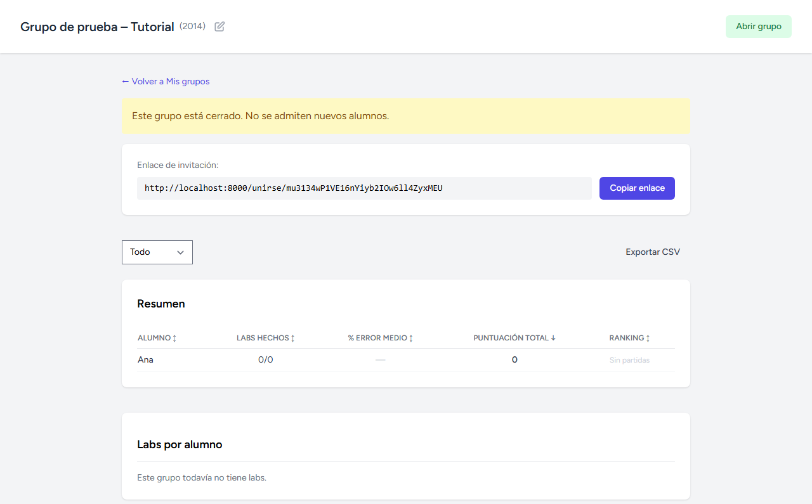The width and height of the screenshot is (812, 504).
Task: Click the edit pencil icon beside group title
Action: (x=219, y=27)
